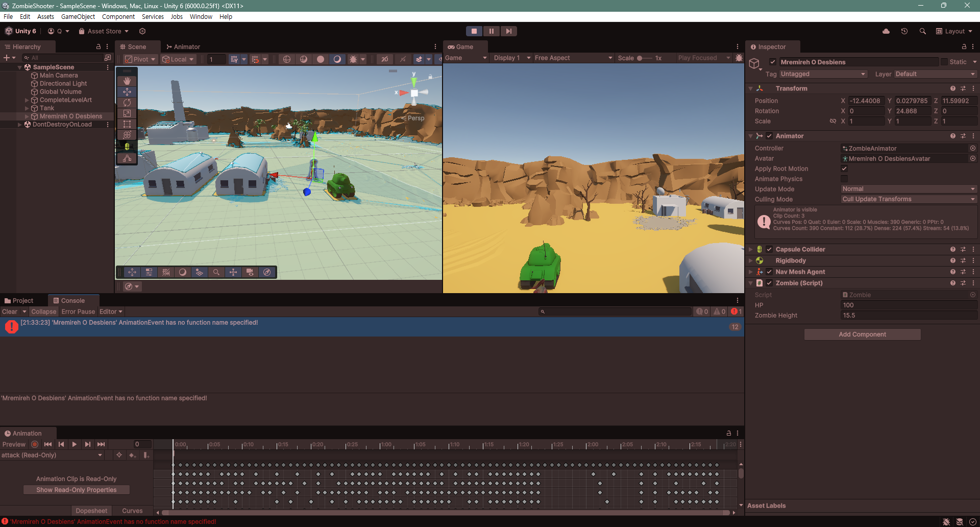This screenshot has width=980, height=527.
Task: Open Unity cloud services icon
Action: [x=886, y=31]
